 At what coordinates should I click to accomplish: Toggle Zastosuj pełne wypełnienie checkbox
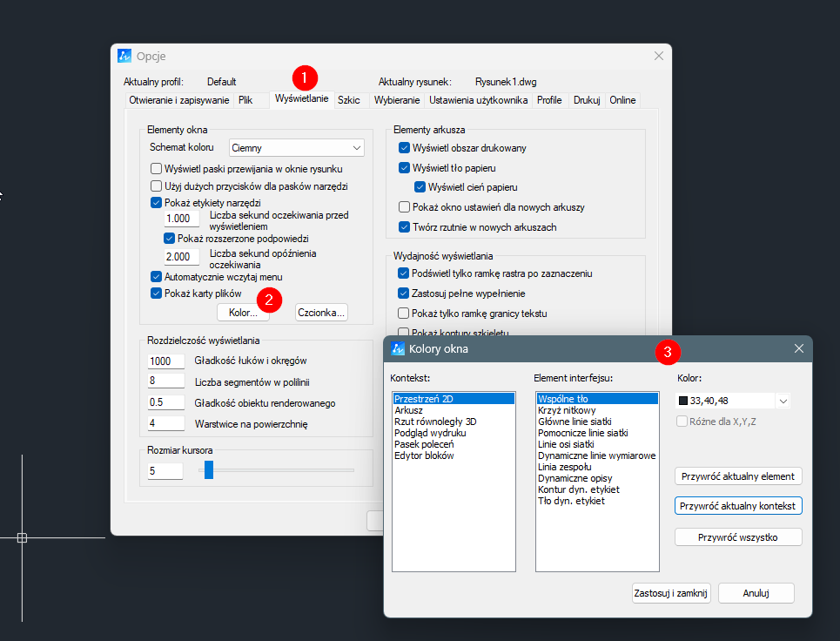[404, 294]
